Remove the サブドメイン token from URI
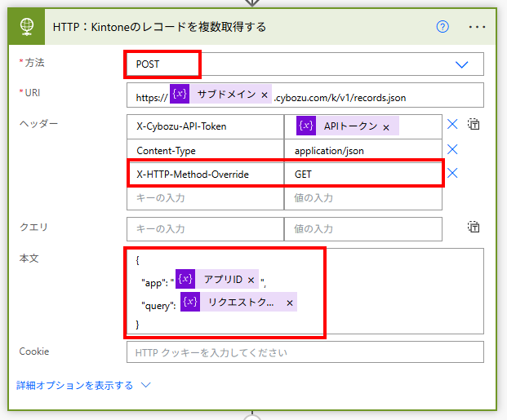 pos(265,95)
